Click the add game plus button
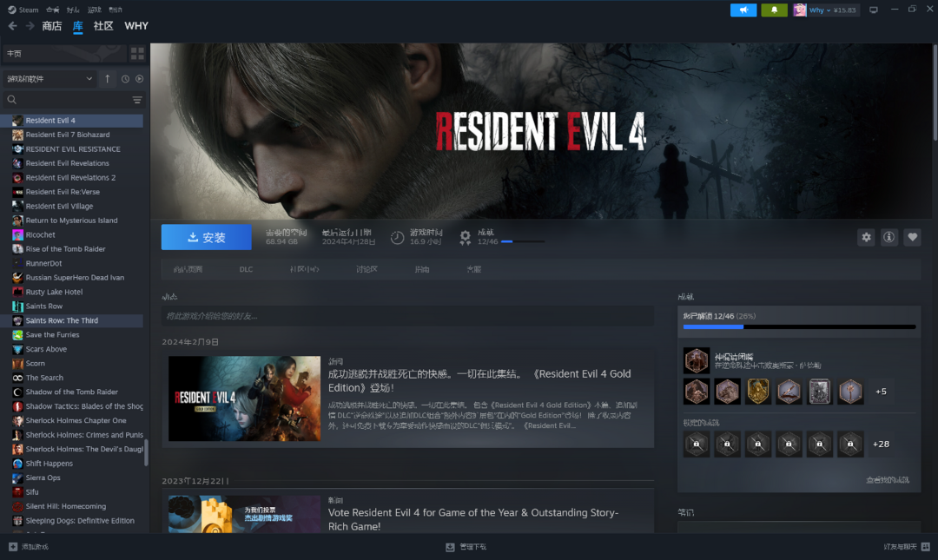The width and height of the screenshot is (938, 560). [28, 547]
